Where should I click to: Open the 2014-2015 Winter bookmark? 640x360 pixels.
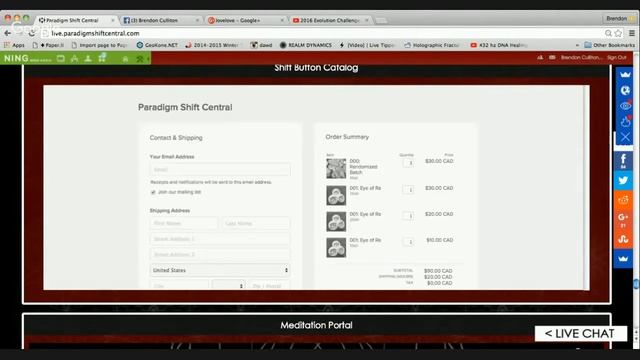[x=212, y=45]
